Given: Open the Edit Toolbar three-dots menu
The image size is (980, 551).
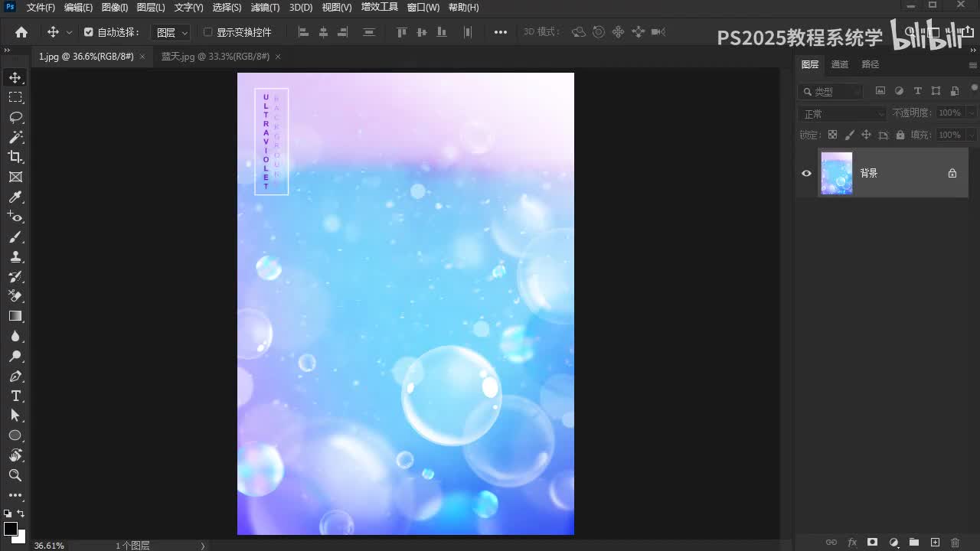Looking at the screenshot, I should pyautogui.click(x=15, y=495).
